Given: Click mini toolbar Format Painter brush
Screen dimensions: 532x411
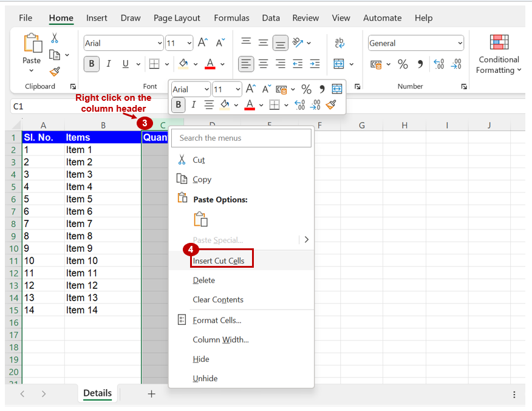Looking at the screenshot, I should (x=331, y=105).
